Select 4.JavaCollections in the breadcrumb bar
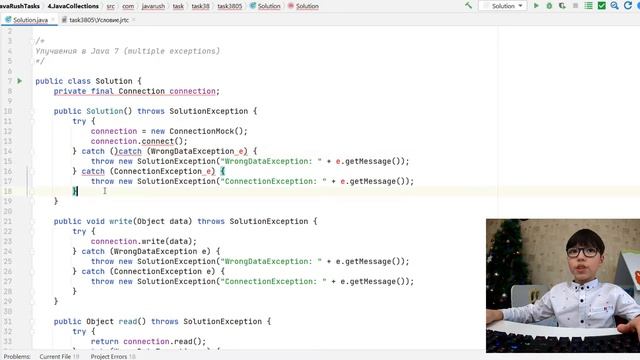Viewport: 640px width, 360px height. [x=73, y=6]
